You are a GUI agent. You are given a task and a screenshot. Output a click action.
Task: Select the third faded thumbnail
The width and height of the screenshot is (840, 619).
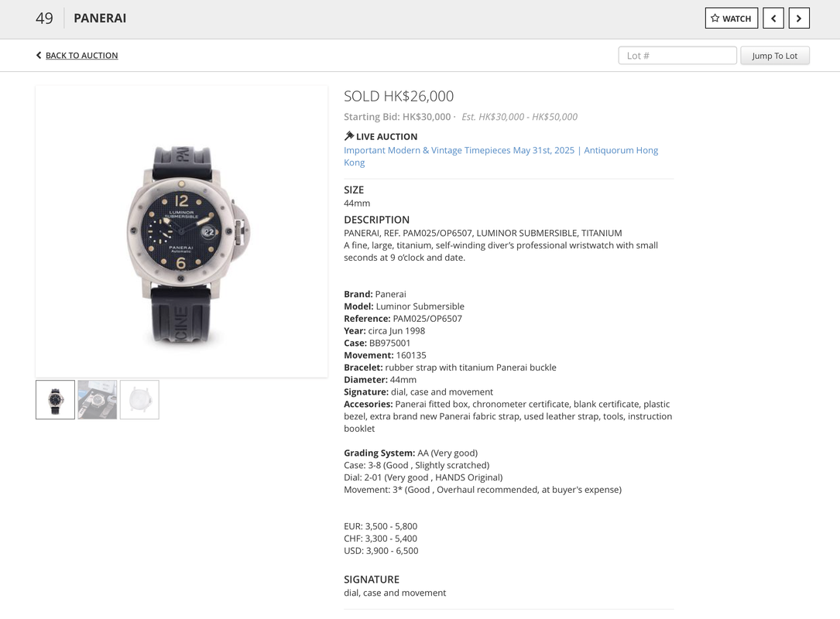pos(139,399)
